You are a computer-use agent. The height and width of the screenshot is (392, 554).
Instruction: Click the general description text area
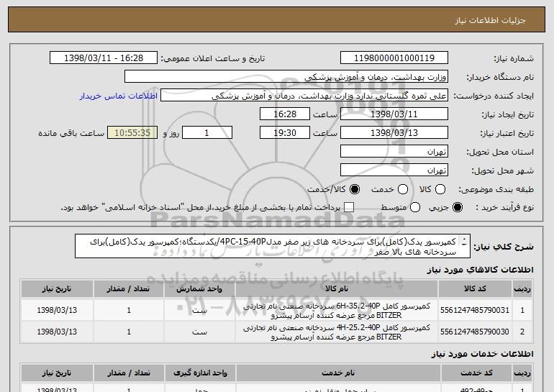pos(273,246)
